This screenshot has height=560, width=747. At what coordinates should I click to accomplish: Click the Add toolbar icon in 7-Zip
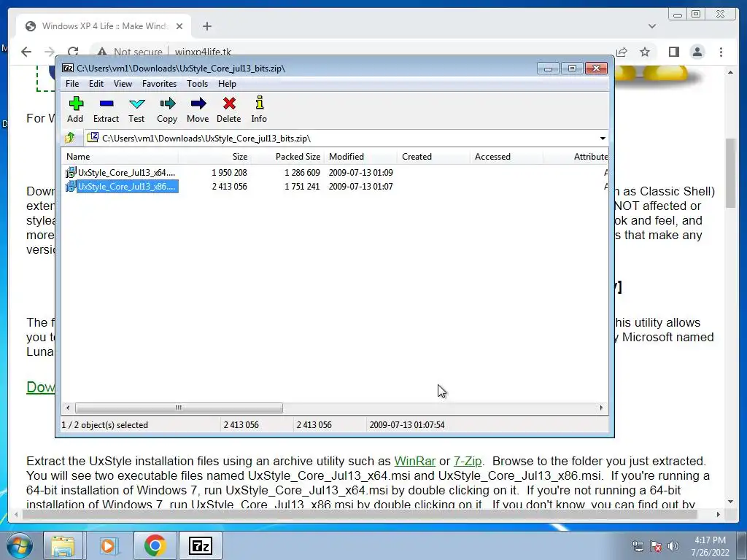click(x=75, y=110)
